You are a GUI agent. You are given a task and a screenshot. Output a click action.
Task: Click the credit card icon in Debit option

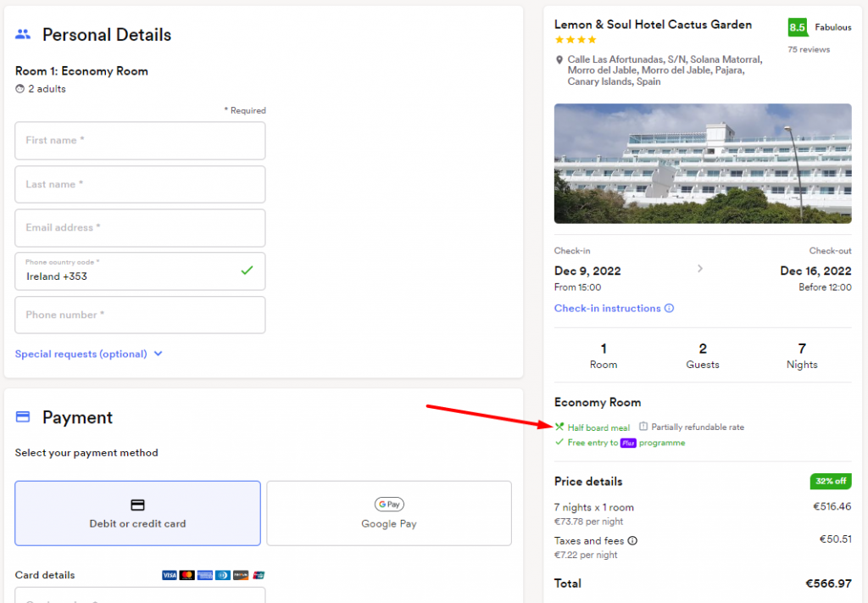pyautogui.click(x=137, y=505)
